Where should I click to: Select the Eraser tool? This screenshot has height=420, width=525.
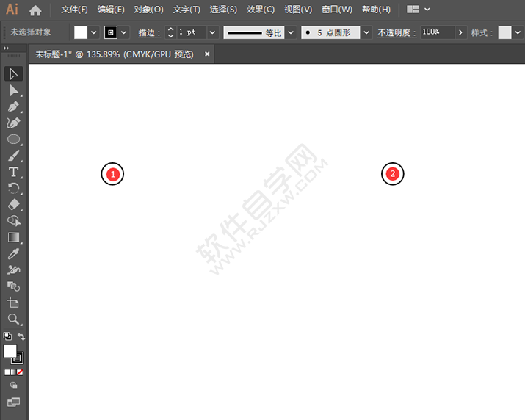13,205
